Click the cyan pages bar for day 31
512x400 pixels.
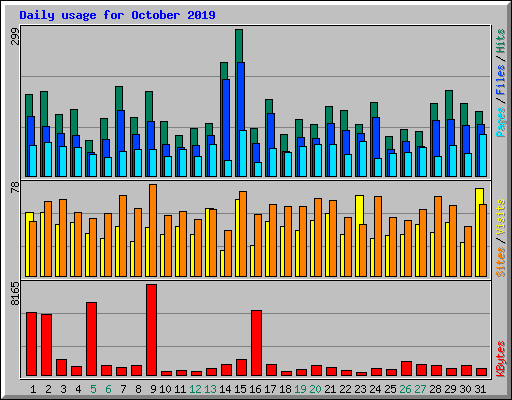point(483,155)
